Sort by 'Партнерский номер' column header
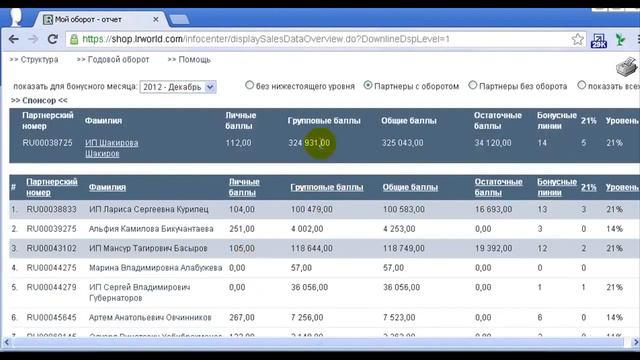The width and height of the screenshot is (640, 360). pyautogui.click(x=52, y=187)
